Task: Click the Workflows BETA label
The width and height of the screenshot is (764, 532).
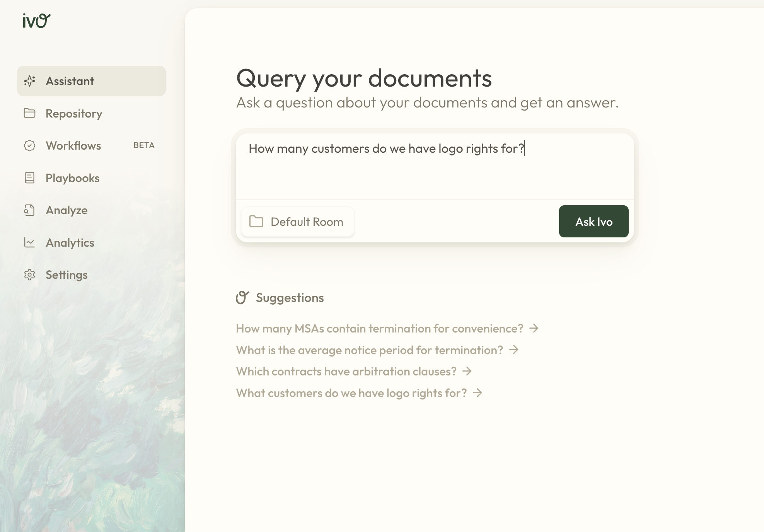Action: click(144, 145)
